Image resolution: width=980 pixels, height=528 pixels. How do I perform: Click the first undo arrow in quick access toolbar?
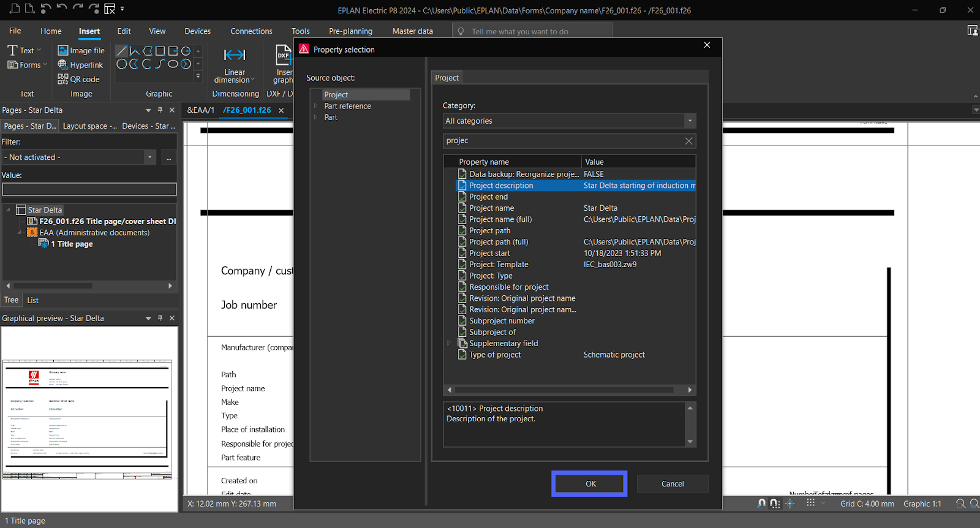click(x=47, y=9)
